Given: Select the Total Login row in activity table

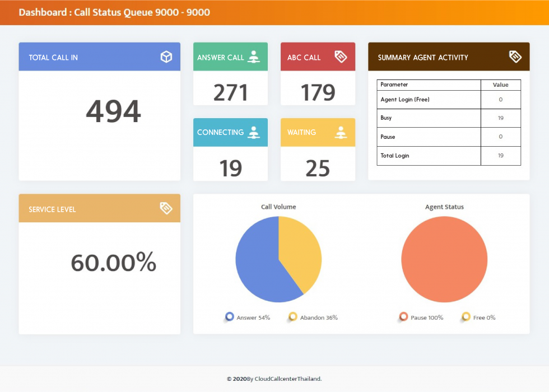Looking at the screenshot, I should coord(448,156).
